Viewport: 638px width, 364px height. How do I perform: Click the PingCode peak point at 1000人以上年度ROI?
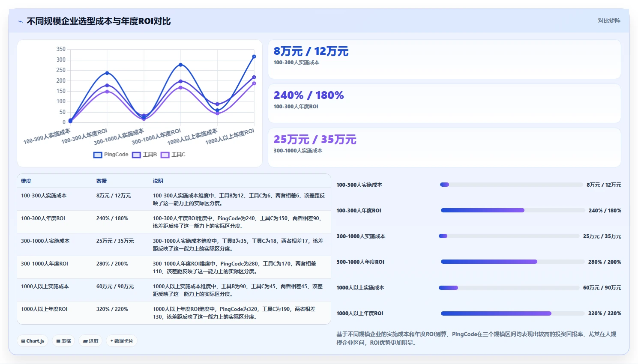pyautogui.click(x=254, y=57)
